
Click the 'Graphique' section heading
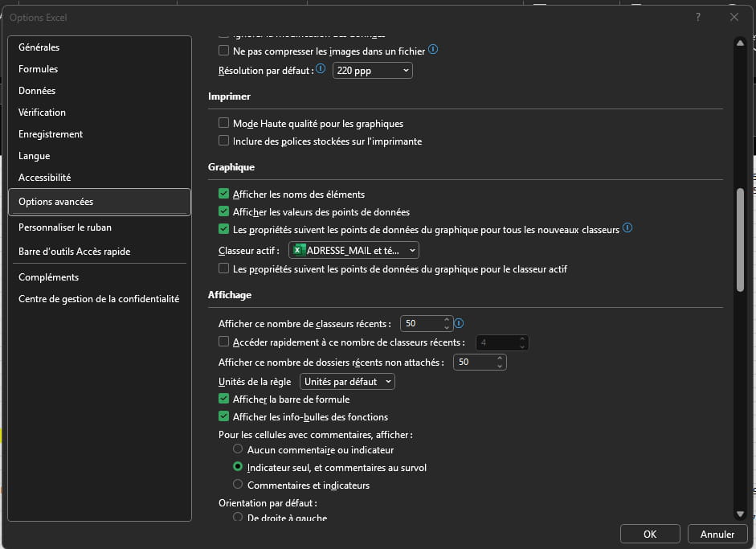tap(231, 167)
